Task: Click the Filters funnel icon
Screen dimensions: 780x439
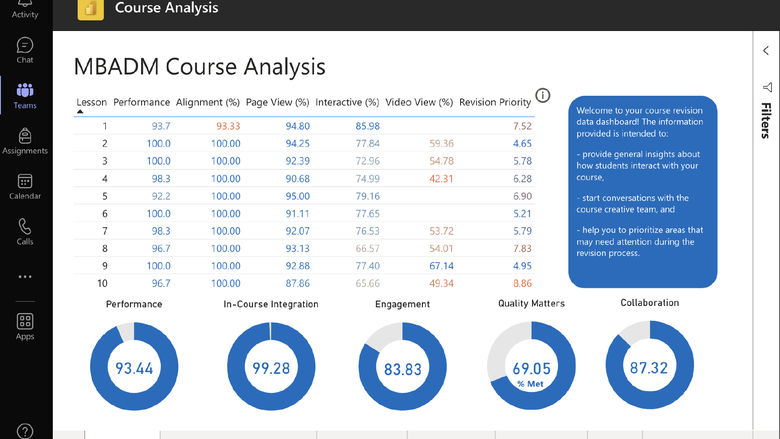Action: (767, 88)
